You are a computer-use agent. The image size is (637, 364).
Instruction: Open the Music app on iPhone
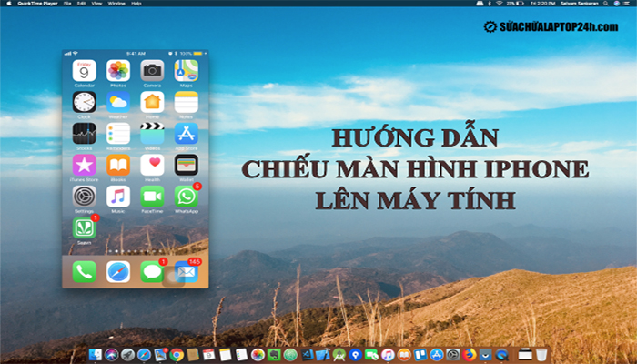118,197
